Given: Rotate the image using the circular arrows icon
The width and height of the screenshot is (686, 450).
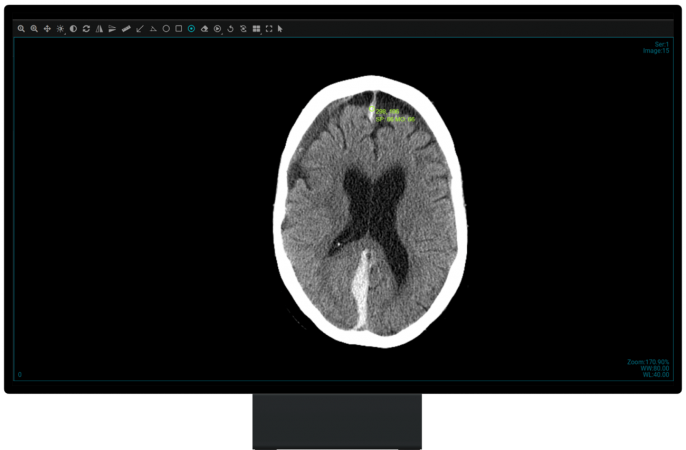Looking at the screenshot, I should pos(86,29).
